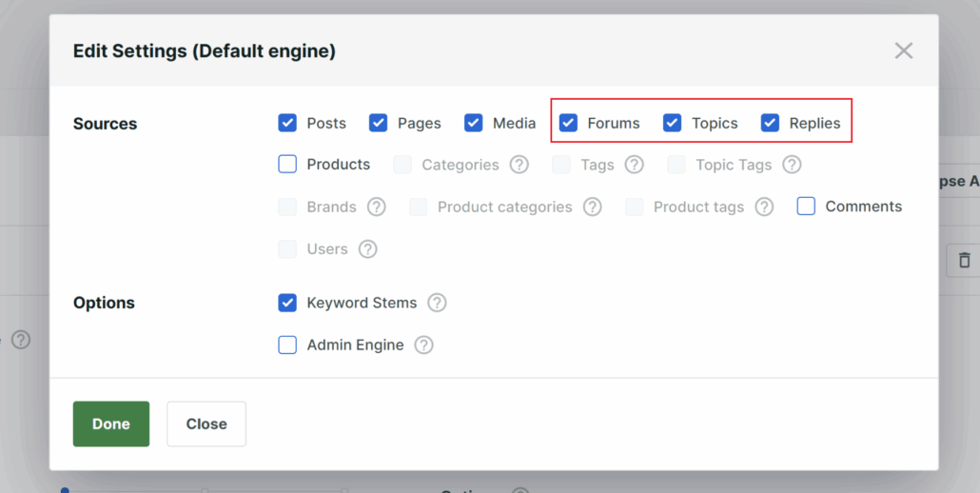Screen dimensions: 980x493
Task: Uncheck the Posts source checkbox
Action: [287, 123]
